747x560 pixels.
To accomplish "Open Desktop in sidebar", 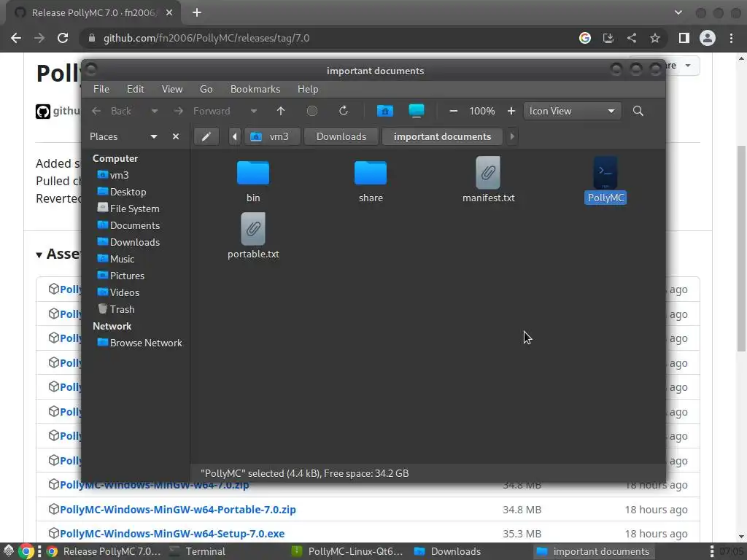I will 122,192.
